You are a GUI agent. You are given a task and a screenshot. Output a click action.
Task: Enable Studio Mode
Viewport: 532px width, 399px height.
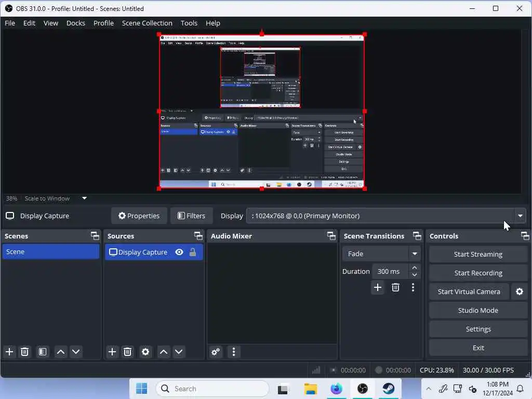pos(478,311)
